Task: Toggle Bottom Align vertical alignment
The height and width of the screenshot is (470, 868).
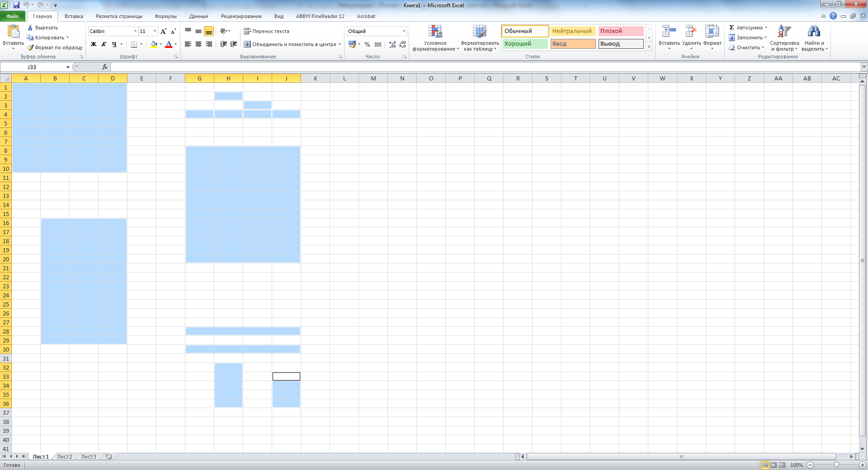Action: (x=209, y=31)
